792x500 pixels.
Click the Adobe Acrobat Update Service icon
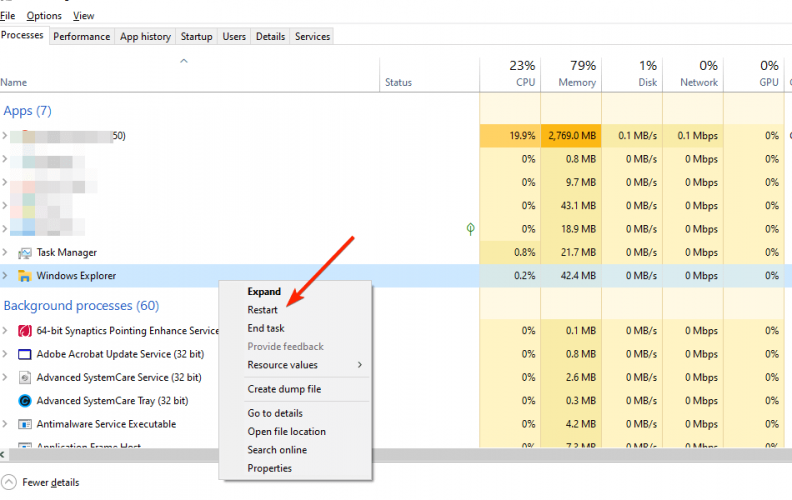(x=24, y=354)
